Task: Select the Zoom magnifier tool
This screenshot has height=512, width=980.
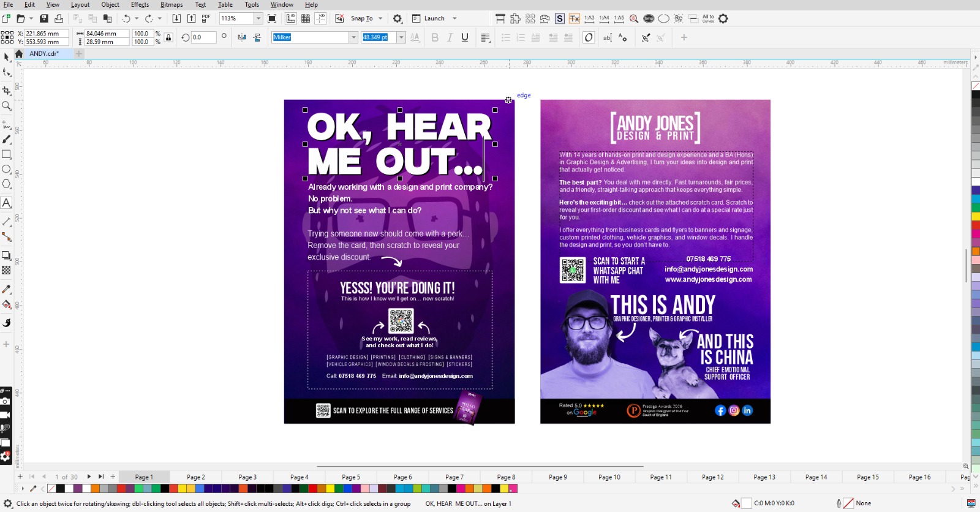Action: coord(7,106)
